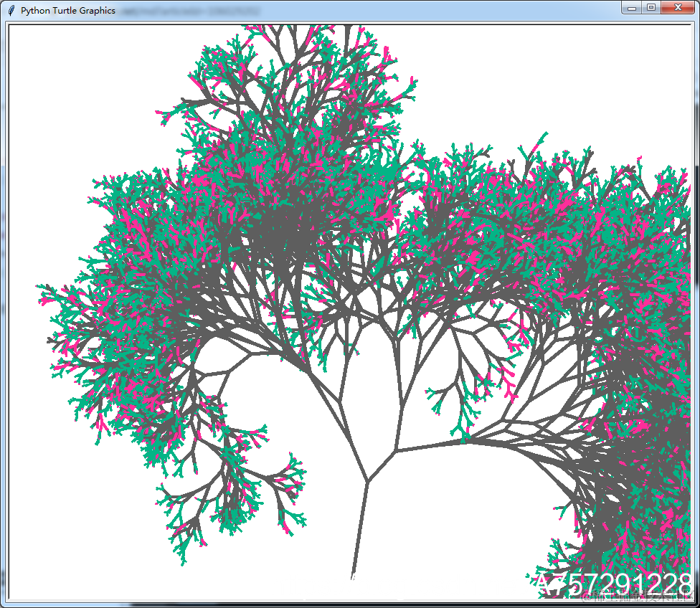
Task: Click the lowest-left drooping branch tip
Action: pyautogui.click(x=182, y=561)
